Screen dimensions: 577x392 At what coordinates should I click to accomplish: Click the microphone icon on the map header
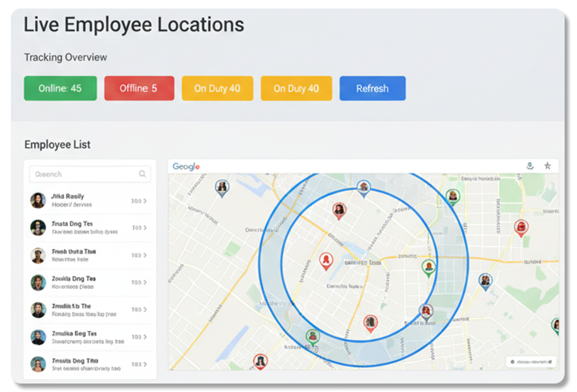tap(530, 165)
